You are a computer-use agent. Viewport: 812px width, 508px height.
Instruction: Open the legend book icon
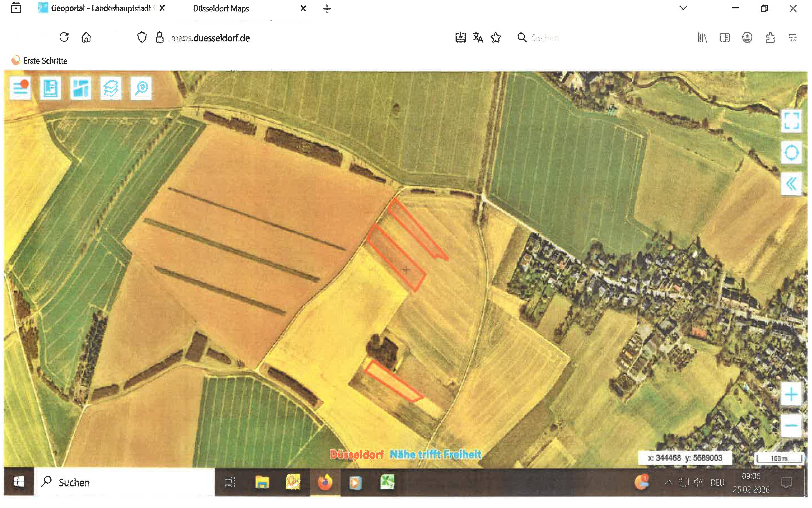[50, 88]
